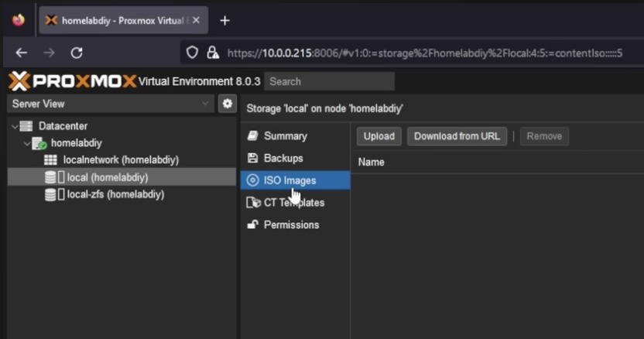Viewport: 644px width, 339px height.
Task: Open localnetwork (homelabdiy) item
Action: tap(121, 160)
